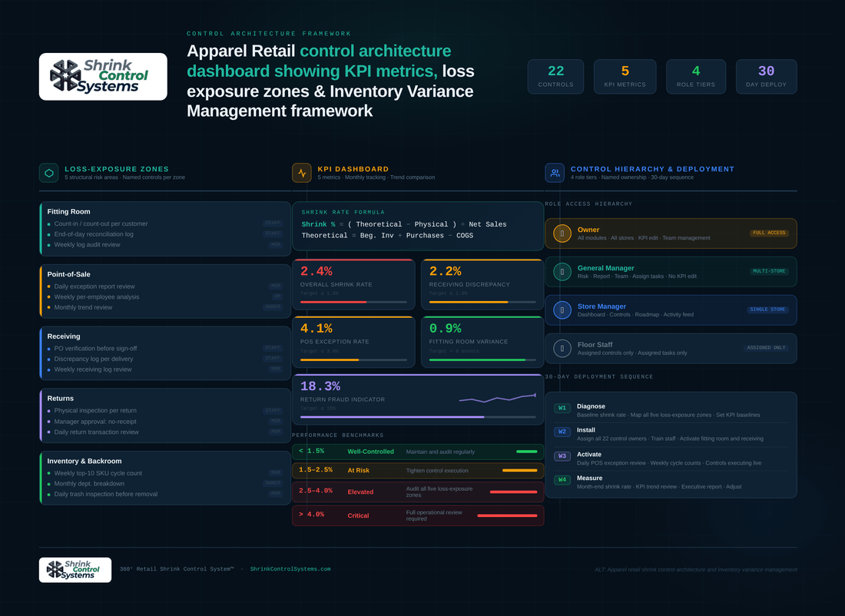
Task: Click the 22 Controls stat tile
Action: pyautogui.click(x=555, y=77)
